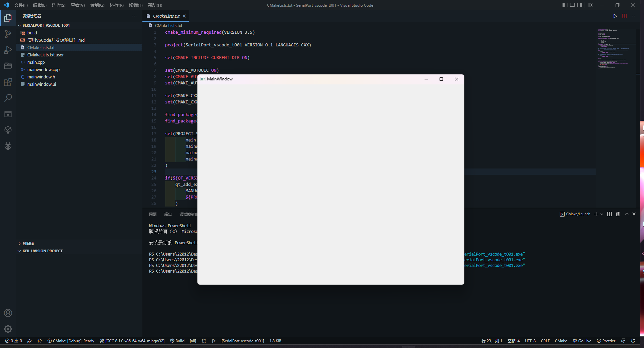This screenshot has width=644, height=348.
Task: Split the terminal panel
Action: [609, 214]
